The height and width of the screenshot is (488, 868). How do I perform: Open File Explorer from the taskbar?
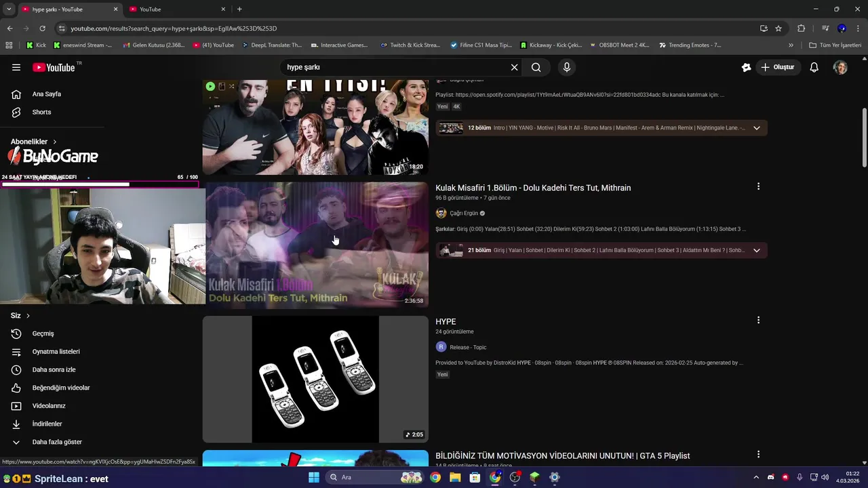(455, 477)
